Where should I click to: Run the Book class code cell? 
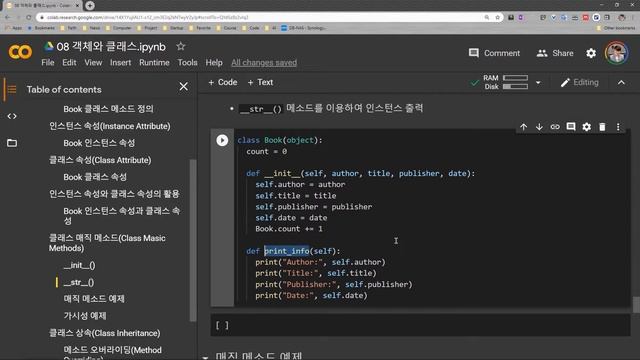coord(222,140)
